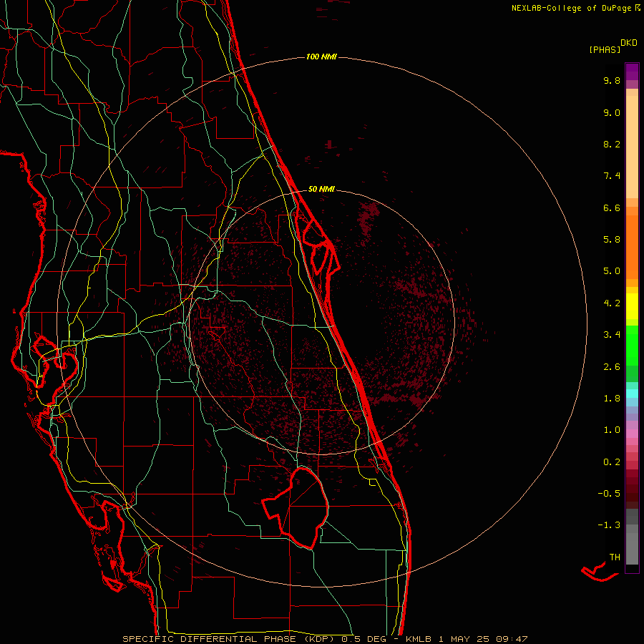Click the 8.2 value on color scale
644x644 pixels.
click(x=612, y=144)
